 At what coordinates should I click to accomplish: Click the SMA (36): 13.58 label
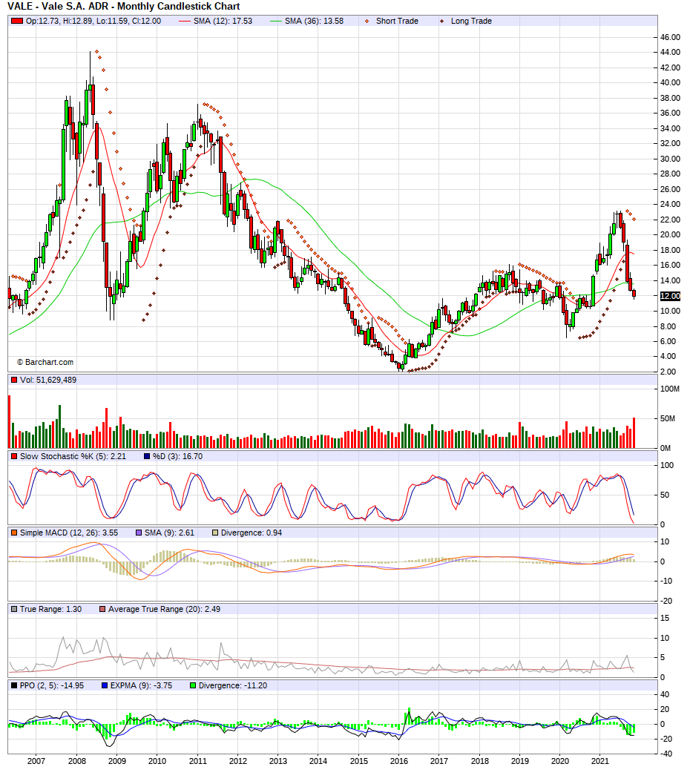click(x=314, y=21)
